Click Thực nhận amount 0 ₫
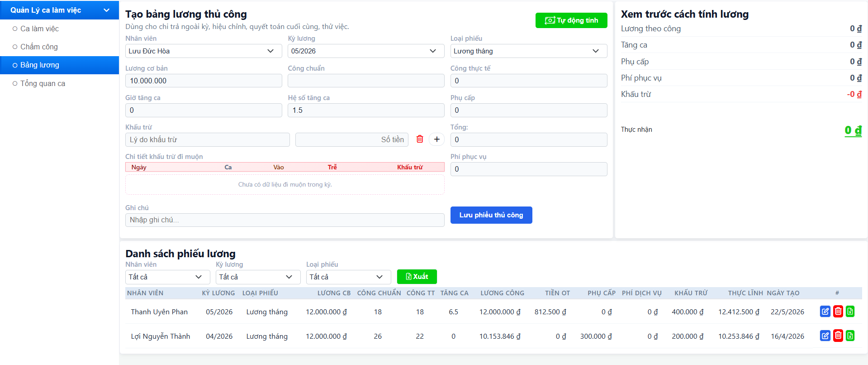868x365 pixels. (x=853, y=130)
